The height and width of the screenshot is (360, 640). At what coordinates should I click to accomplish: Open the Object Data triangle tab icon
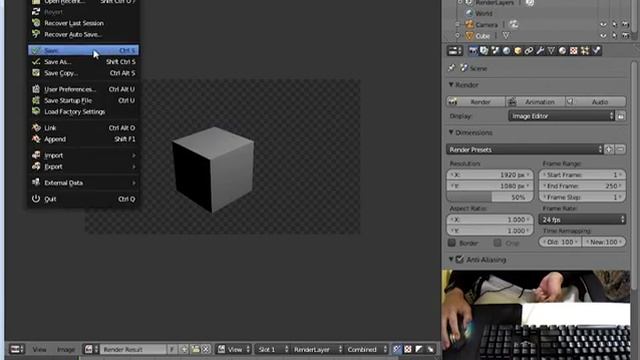[x=551, y=51]
